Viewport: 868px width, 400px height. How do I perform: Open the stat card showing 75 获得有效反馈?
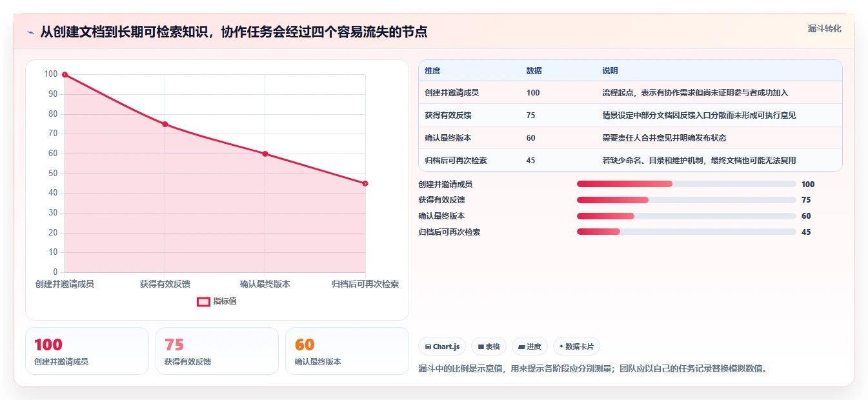(217, 351)
